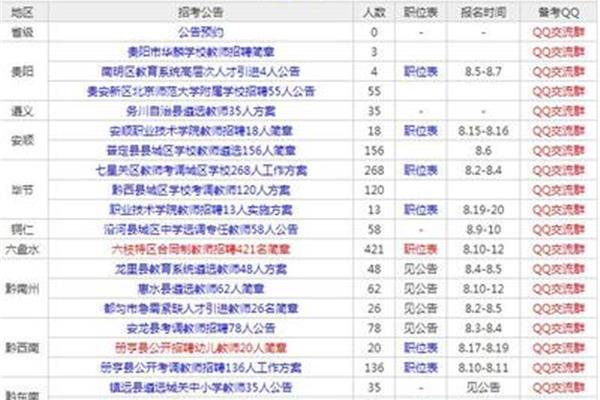
Task: Open 镇远县遴选城关中小学教师35人公告
Action: (x=201, y=387)
